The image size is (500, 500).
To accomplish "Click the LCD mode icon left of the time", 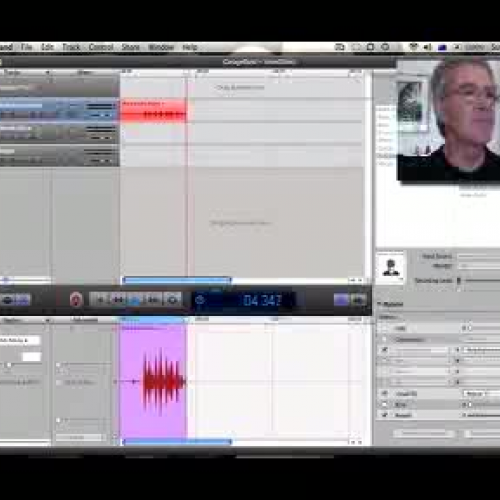I will [200, 300].
